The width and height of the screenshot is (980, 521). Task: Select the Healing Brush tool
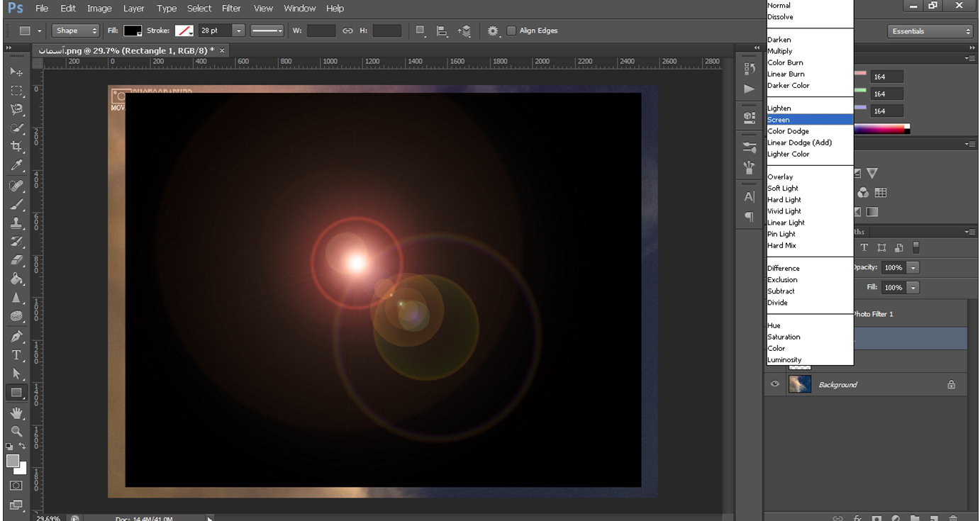(x=16, y=186)
